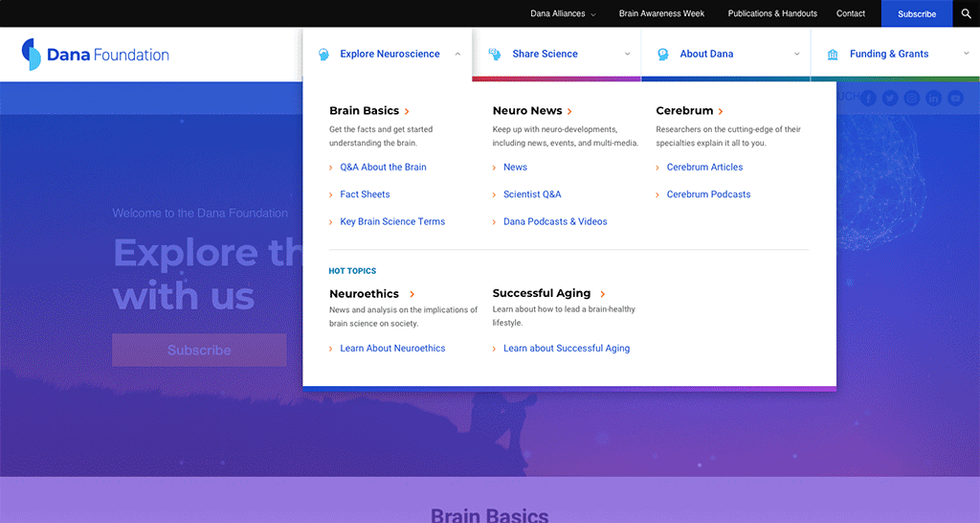
Task: Click the orange arrow beside Brain Basics
Action: click(407, 111)
